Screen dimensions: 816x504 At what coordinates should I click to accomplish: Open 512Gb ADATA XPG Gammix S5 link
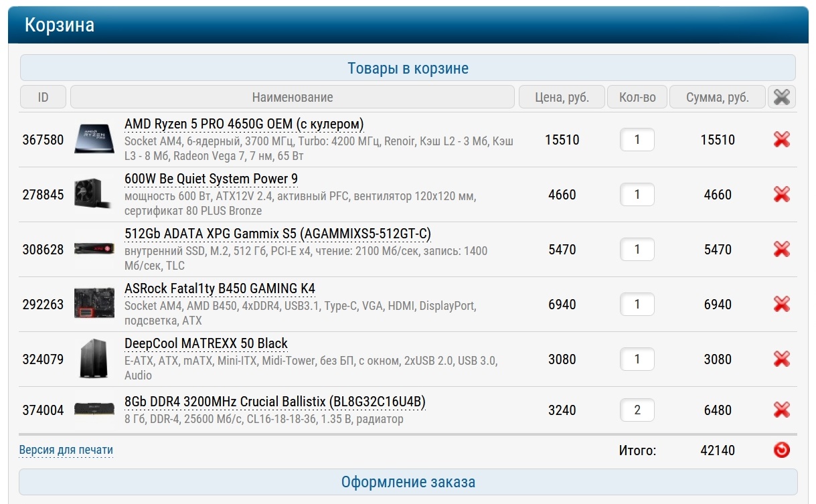[x=278, y=234]
